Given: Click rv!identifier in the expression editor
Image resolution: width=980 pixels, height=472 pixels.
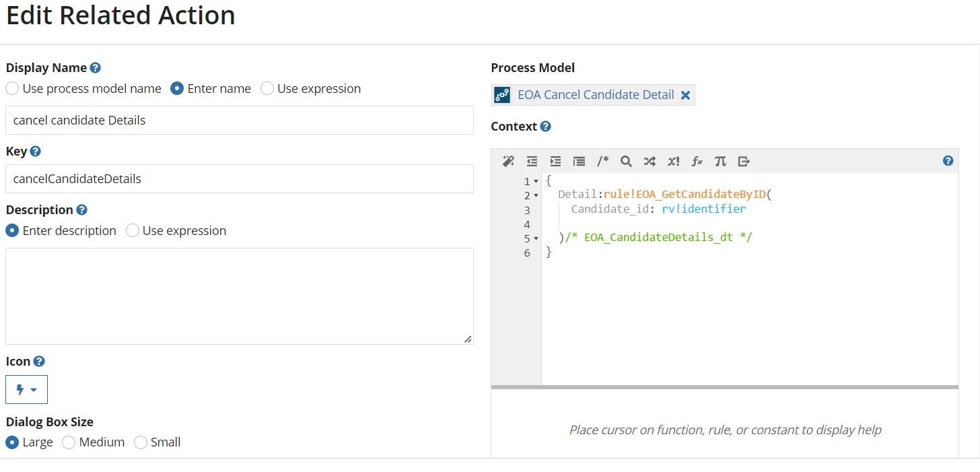Looking at the screenshot, I should (x=704, y=209).
